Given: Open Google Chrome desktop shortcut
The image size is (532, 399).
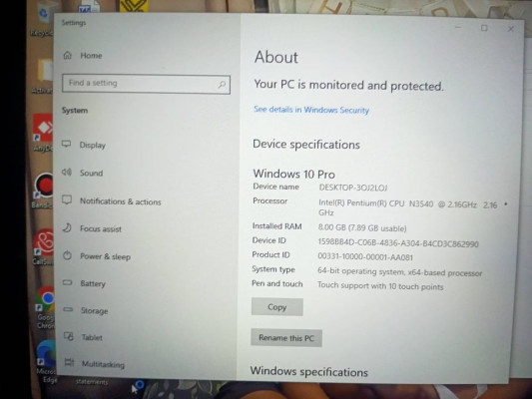Looking at the screenshot, I should 45,307.
